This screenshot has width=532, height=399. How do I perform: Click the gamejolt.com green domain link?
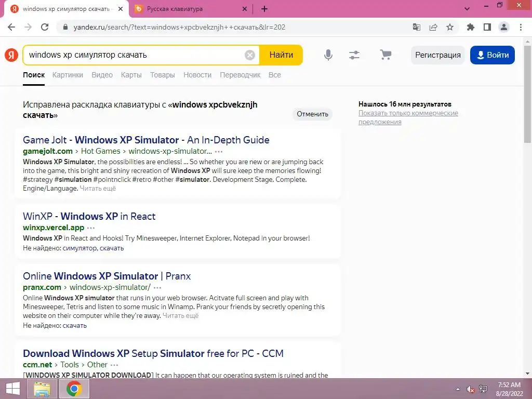pyautogui.click(x=47, y=151)
